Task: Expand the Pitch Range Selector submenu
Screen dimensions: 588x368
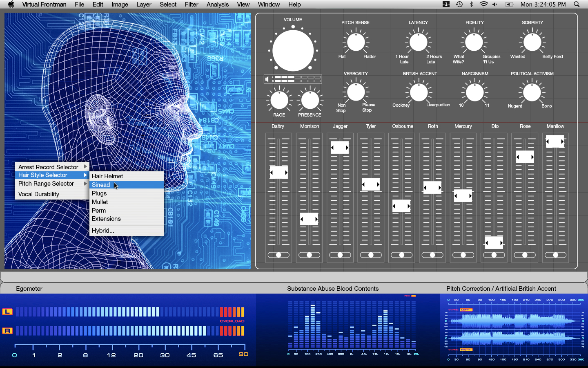Action: 52,184
